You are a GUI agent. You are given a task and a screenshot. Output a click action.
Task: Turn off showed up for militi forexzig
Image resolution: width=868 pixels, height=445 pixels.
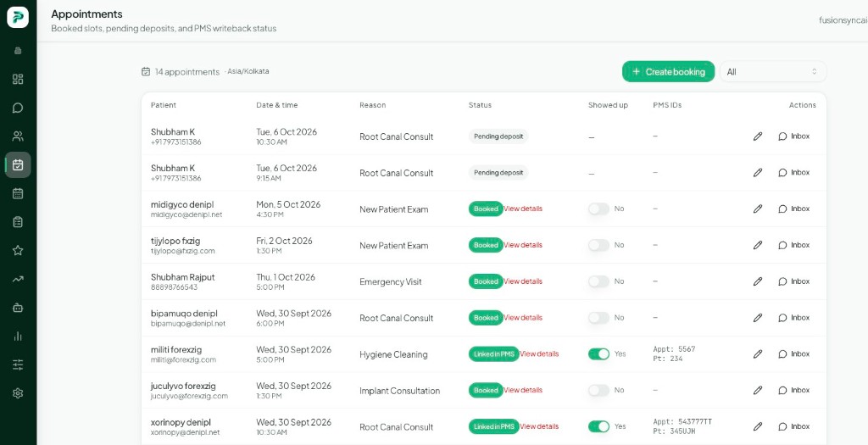tap(598, 353)
